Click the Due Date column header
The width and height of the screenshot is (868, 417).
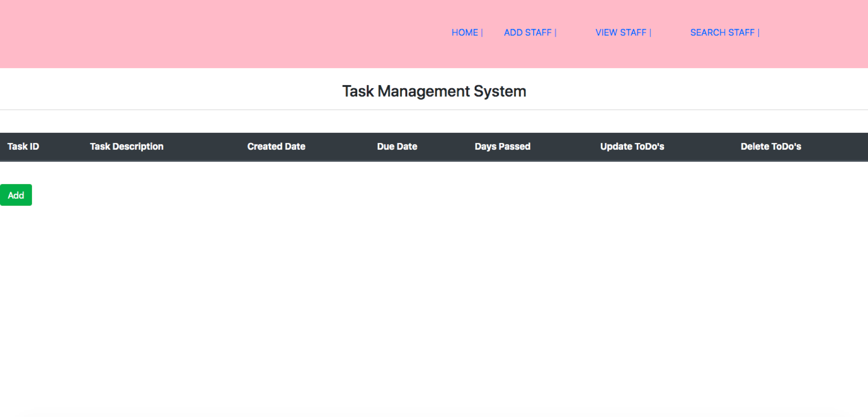tap(397, 146)
